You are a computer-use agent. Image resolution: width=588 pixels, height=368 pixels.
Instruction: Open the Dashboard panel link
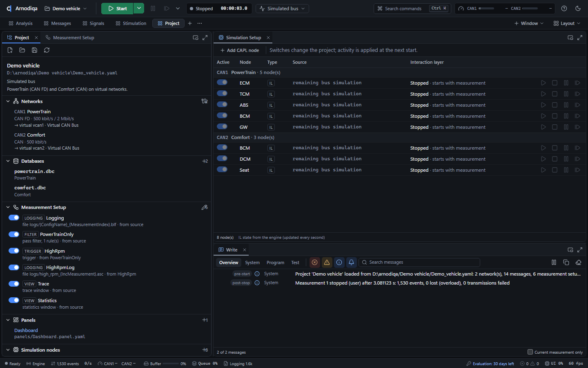pyautogui.click(x=26, y=330)
